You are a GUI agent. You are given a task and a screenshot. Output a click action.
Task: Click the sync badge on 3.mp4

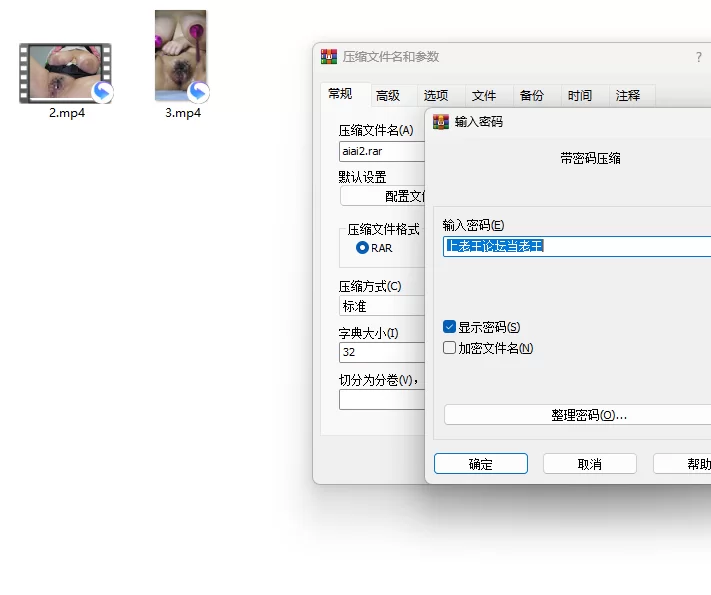(198, 92)
